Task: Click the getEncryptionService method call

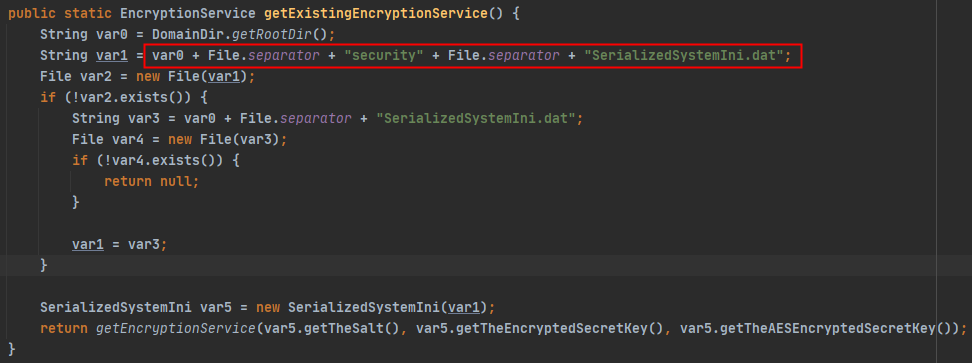Action: tap(175, 328)
